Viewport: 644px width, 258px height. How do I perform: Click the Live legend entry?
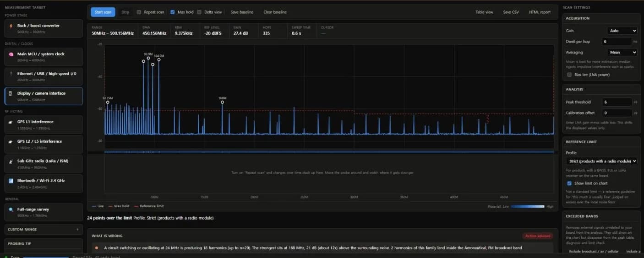click(98, 206)
